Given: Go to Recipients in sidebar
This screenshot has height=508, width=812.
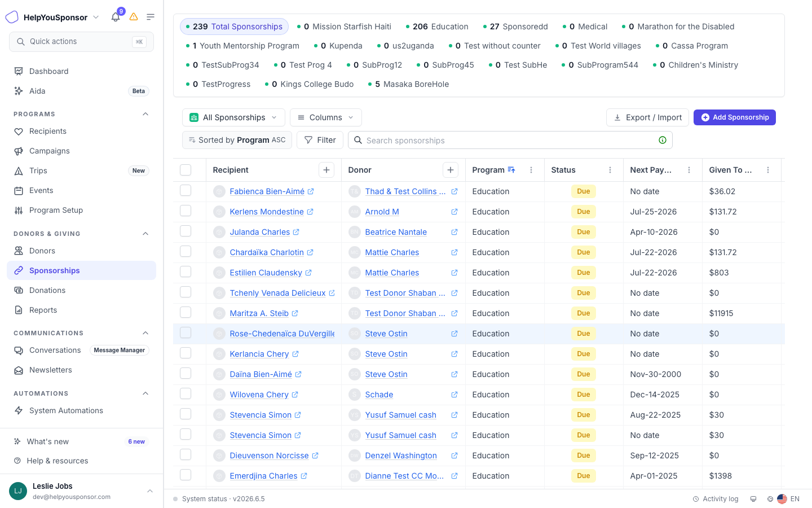Looking at the screenshot, I should [81, 131].
